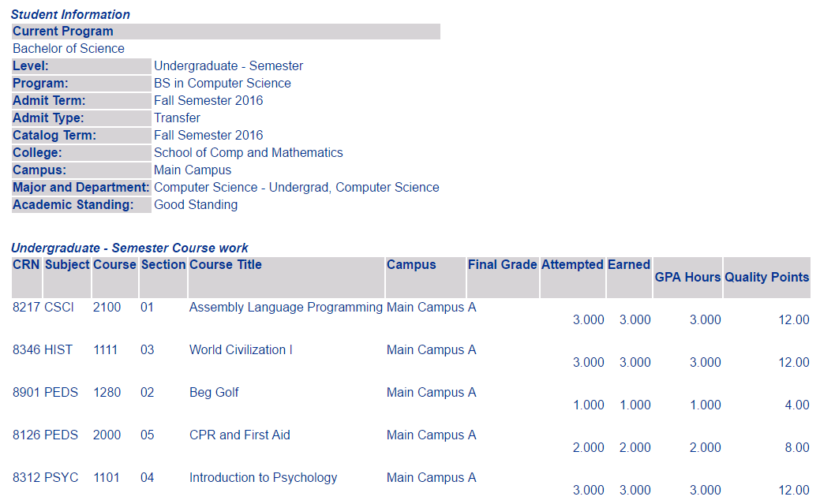The image size is (820, 504).
Task: Click the Earned column header
Action: (x=628, y=264)
